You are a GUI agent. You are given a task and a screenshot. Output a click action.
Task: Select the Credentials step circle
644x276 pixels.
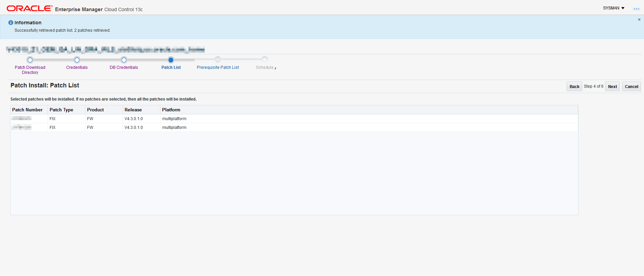[x=77, y=60]
